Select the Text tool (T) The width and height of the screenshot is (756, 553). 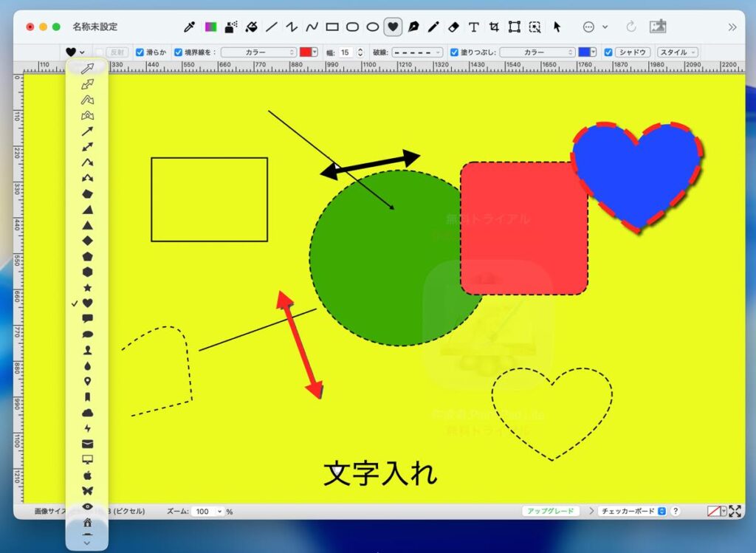pos(474,27)
